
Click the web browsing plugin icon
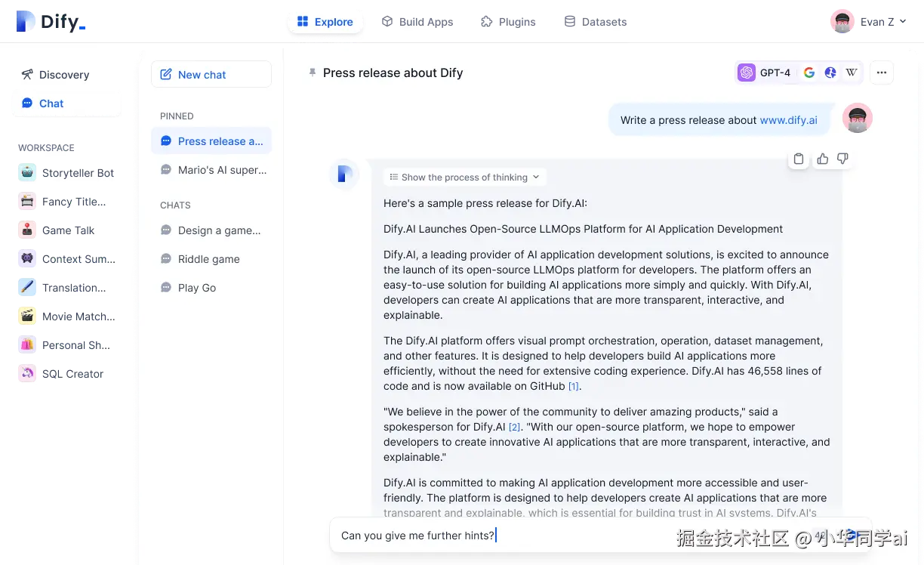(830, 73)
